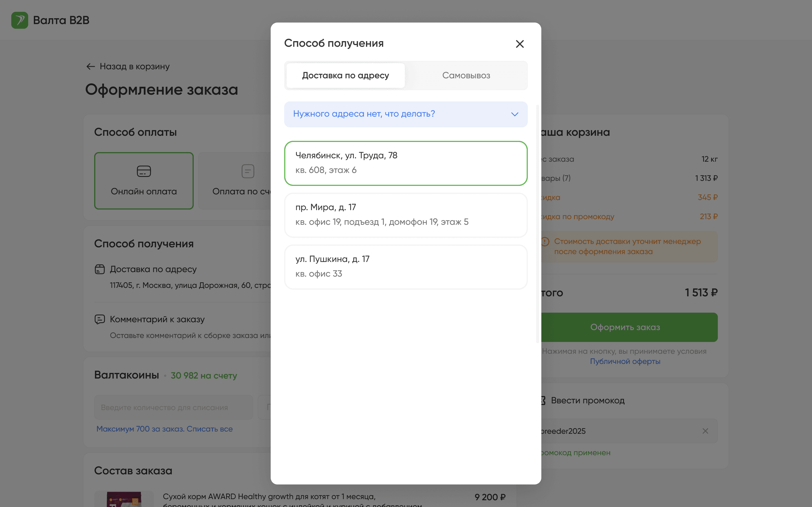The width and height of the screenshot is (812, 507).
Task: Click the Валта B2B logo icon
Action: 19,20
